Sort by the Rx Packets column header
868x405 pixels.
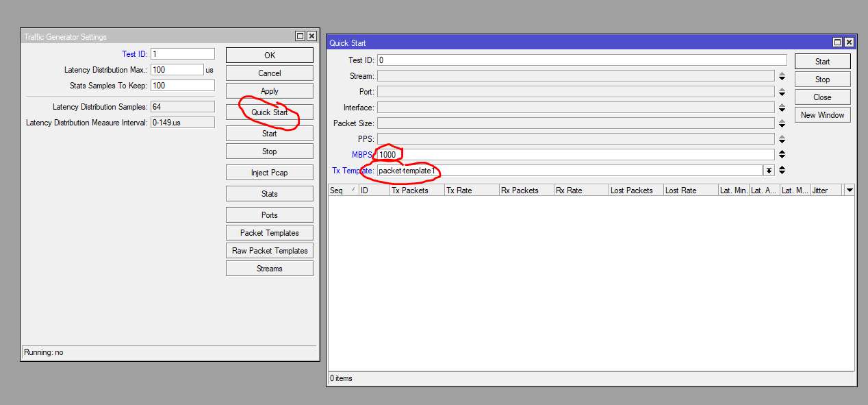tap(526, 191)
